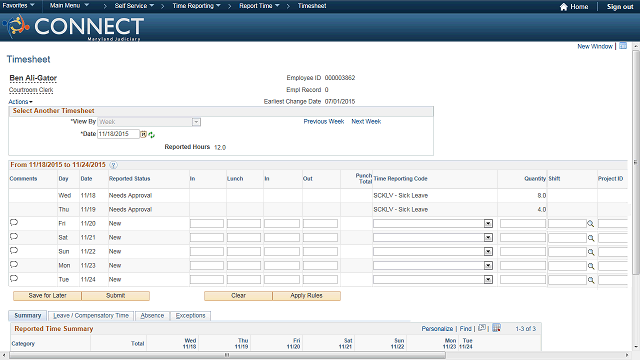Click Lunch field for Sat 11/21

click(244, 238)
